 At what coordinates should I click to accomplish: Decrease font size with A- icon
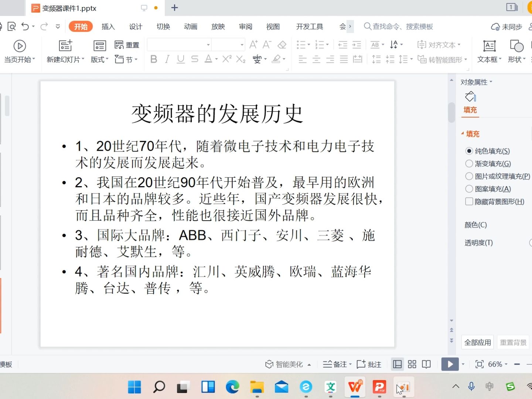[267, 45]
